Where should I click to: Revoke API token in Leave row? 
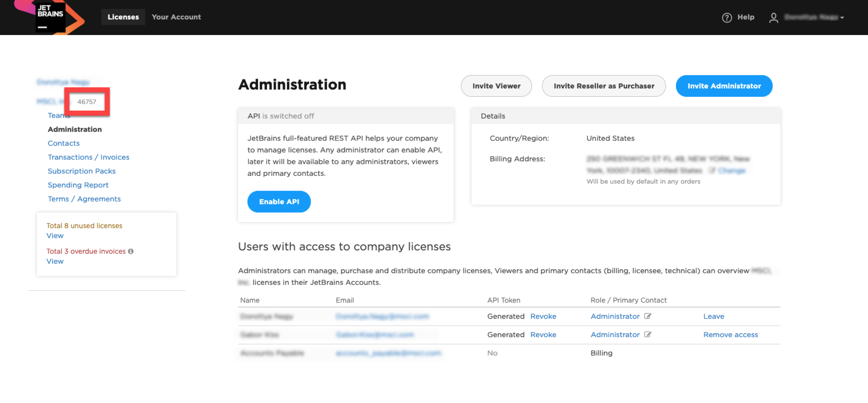543,316
